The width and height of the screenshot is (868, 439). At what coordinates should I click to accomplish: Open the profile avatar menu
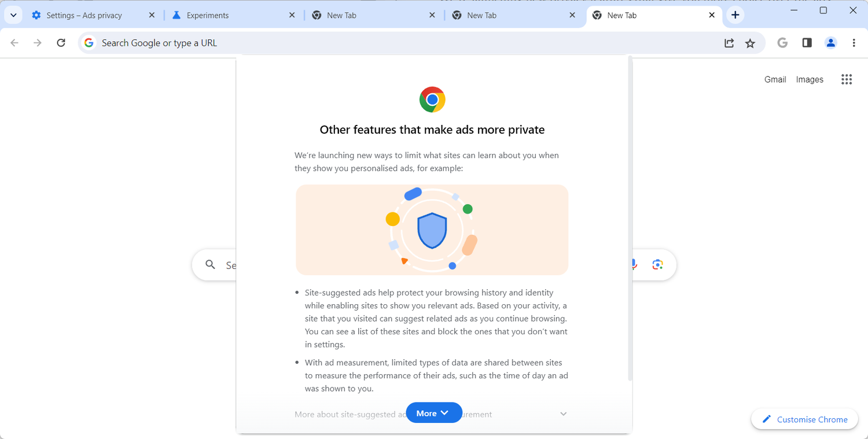(x=831, y=43)
